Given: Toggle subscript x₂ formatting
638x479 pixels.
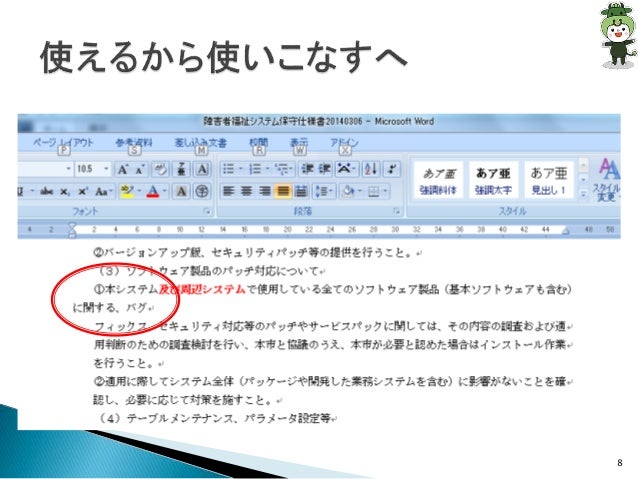Looking at the screenshot, I should pyautogui.click(x=65, y=191).
